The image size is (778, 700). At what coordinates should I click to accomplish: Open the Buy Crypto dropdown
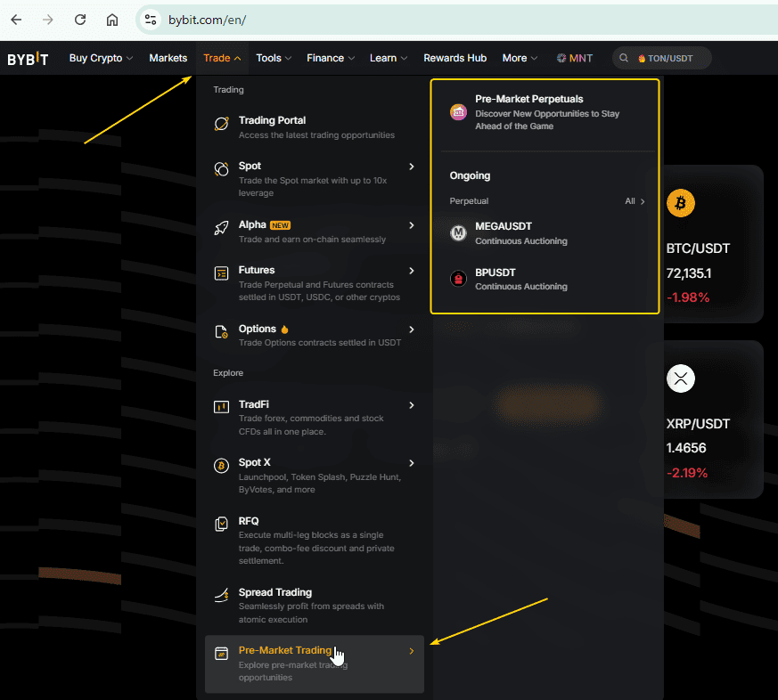pyautogui.click(x=101, y=58)
